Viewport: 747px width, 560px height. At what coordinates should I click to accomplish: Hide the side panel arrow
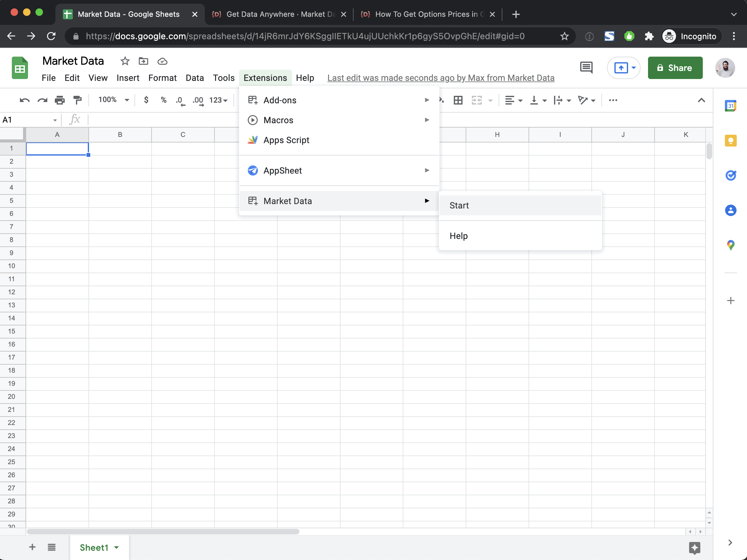(730, 543)
